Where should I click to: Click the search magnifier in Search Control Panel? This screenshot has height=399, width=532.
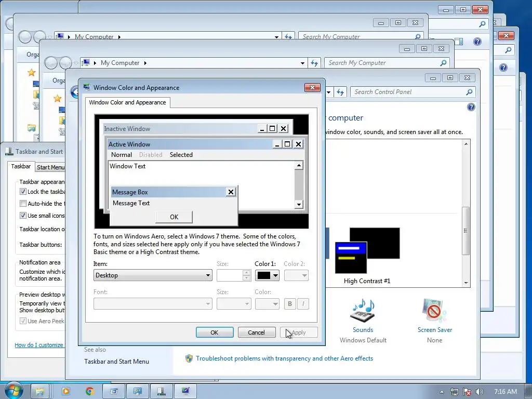[x=469, y=92]
